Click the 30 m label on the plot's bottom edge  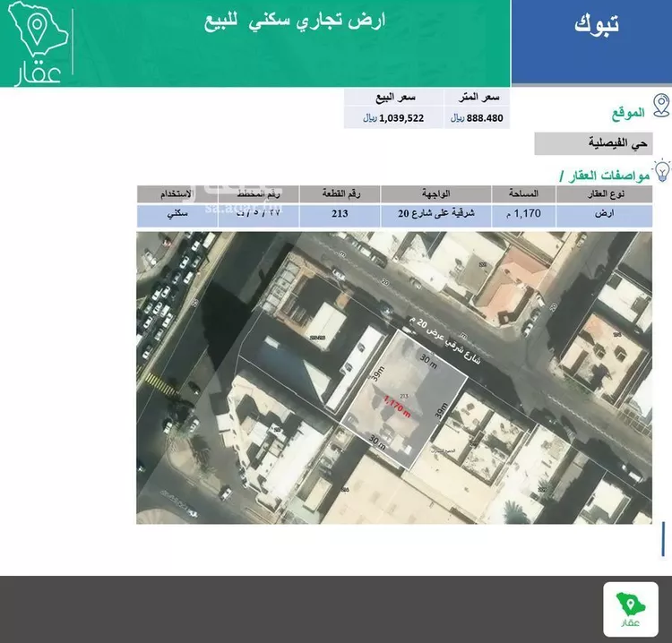point(377,442)
